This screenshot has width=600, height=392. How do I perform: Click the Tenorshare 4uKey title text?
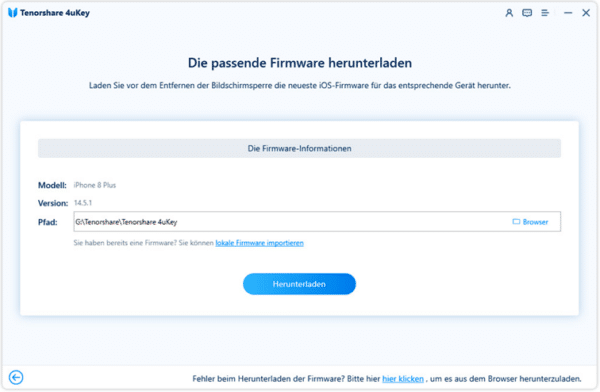55,13
